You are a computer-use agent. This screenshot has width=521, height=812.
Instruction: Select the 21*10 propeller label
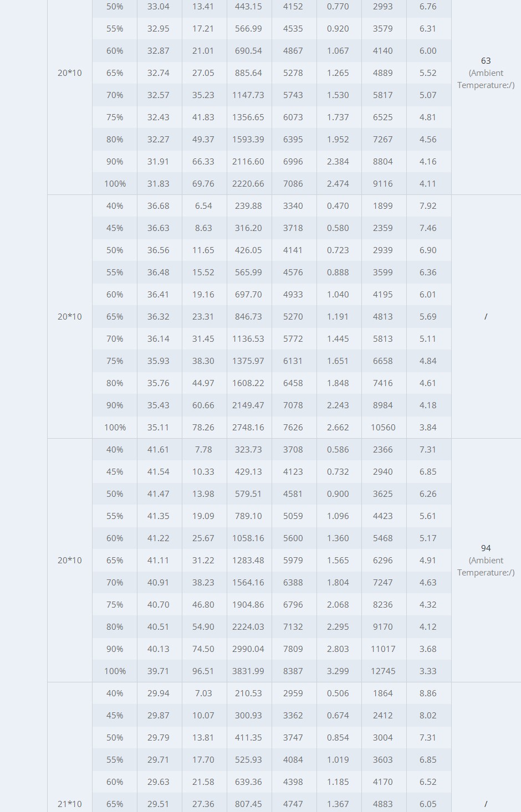[70, 804]
